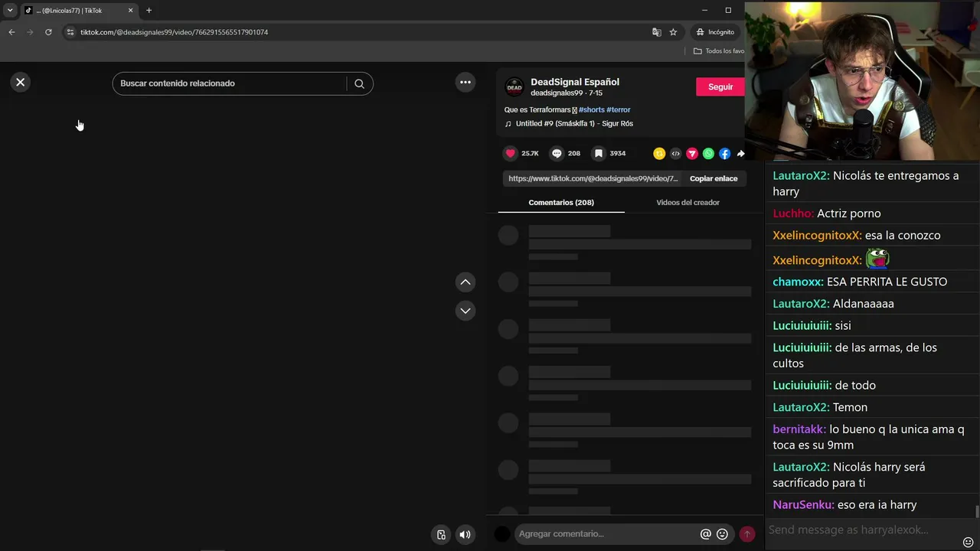980x551 pixels.
Task: Switch to the Videos del creador tab
Action: [x=688, y=202]
